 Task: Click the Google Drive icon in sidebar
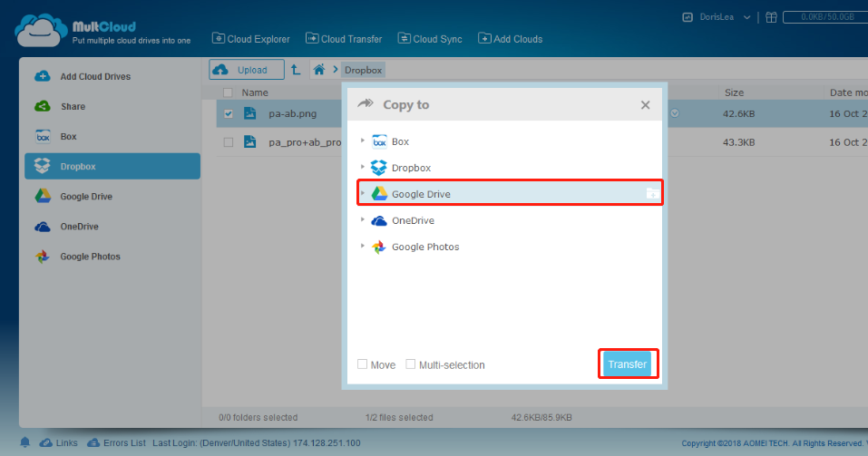coord(43,196)
